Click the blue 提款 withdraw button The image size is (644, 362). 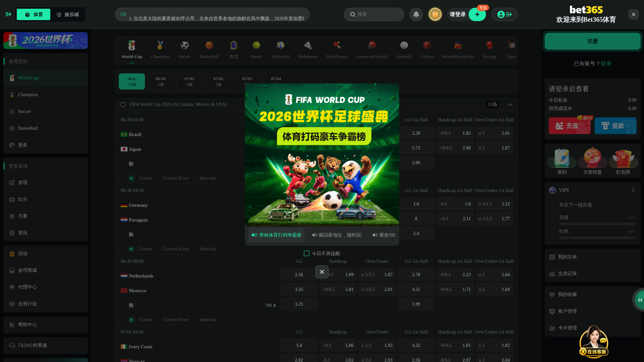click(x=615, y=126)
